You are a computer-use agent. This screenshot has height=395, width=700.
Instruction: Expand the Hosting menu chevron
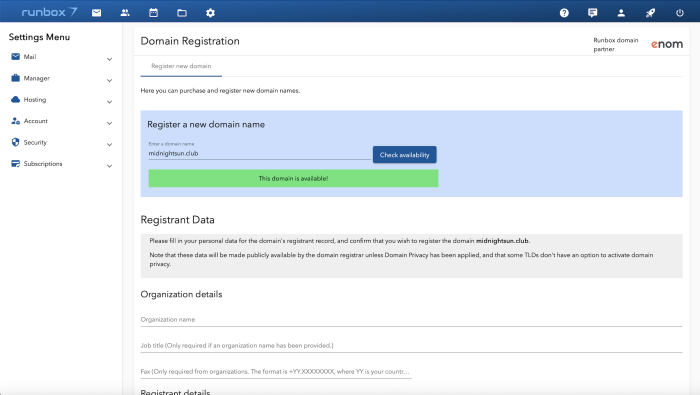click(x=109, y=102)
